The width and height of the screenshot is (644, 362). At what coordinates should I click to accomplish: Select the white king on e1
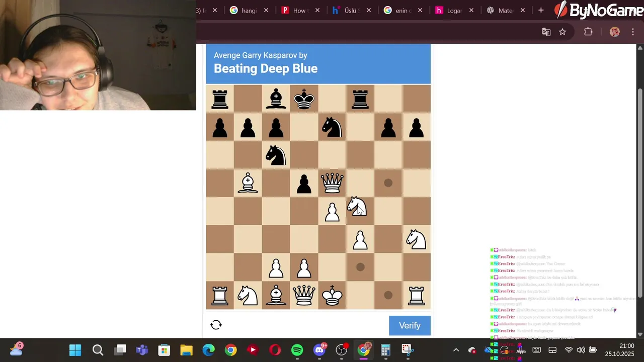pos(332,296)
